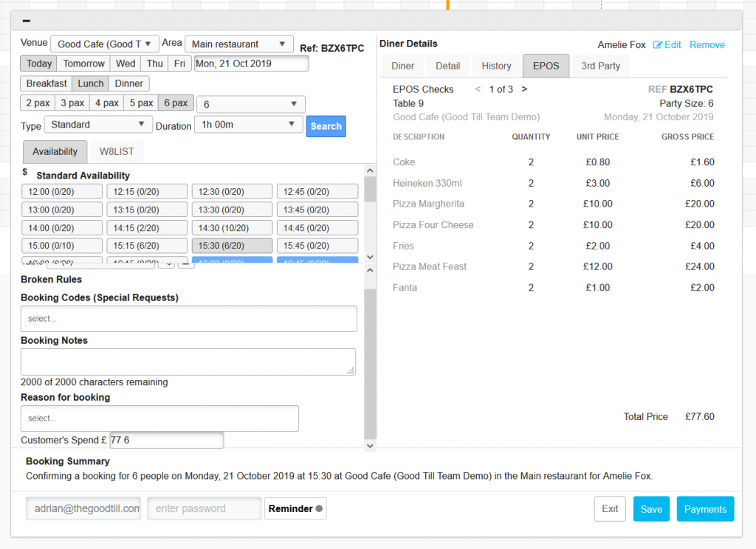Click booking details scrollbar up arrow
The height and width of the screenshot is (549, 756).
click(x=370, y=270)
